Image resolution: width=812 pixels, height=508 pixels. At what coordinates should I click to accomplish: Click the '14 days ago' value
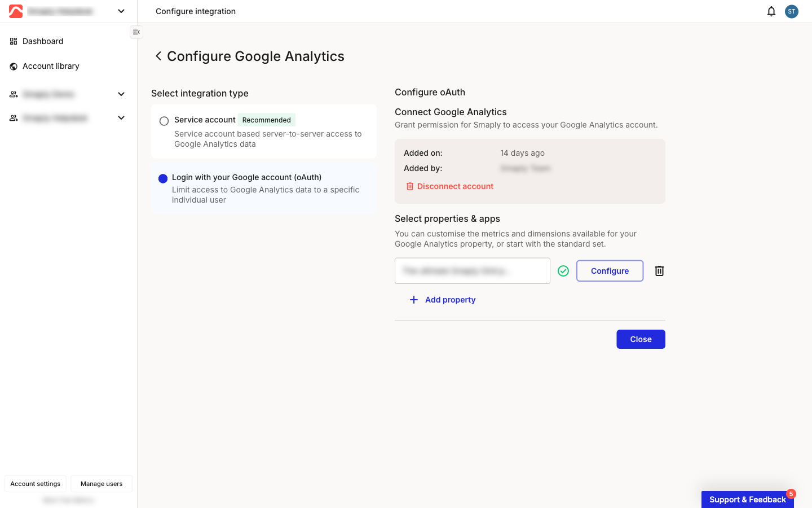[x=522, y=153]
